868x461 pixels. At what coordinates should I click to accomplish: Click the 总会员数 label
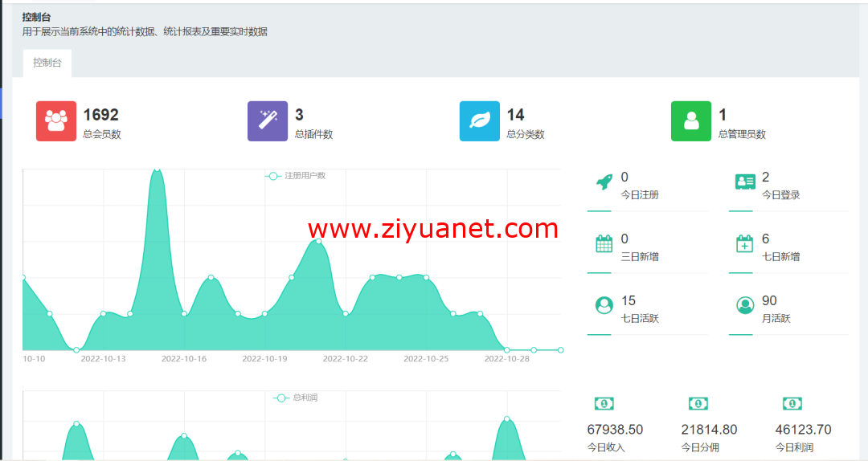pyautogui.click(x=102, y=134)
